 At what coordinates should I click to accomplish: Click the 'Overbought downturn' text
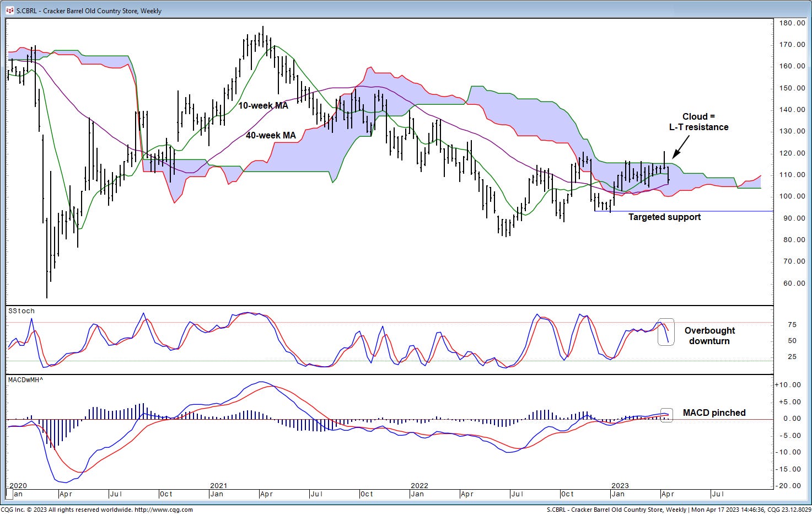coord(709,336)
